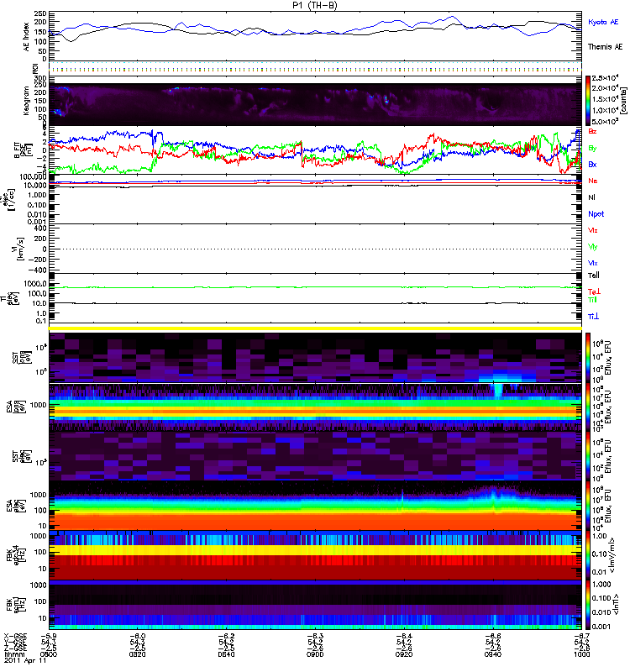
Task: Click the X-GSE value -6.7
Action: pos(582,637)
